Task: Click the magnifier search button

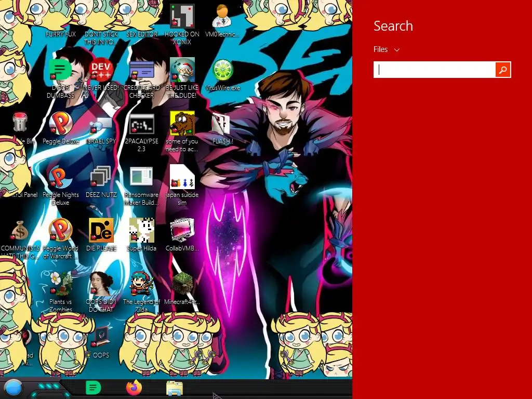Action: click(x=503, y=70)
